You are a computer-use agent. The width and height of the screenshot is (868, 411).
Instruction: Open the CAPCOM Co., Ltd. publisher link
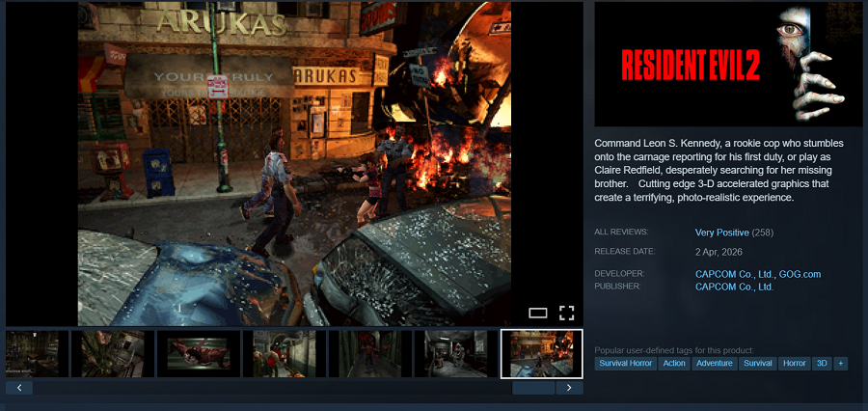pyautogui.click(x=734, y=287)
